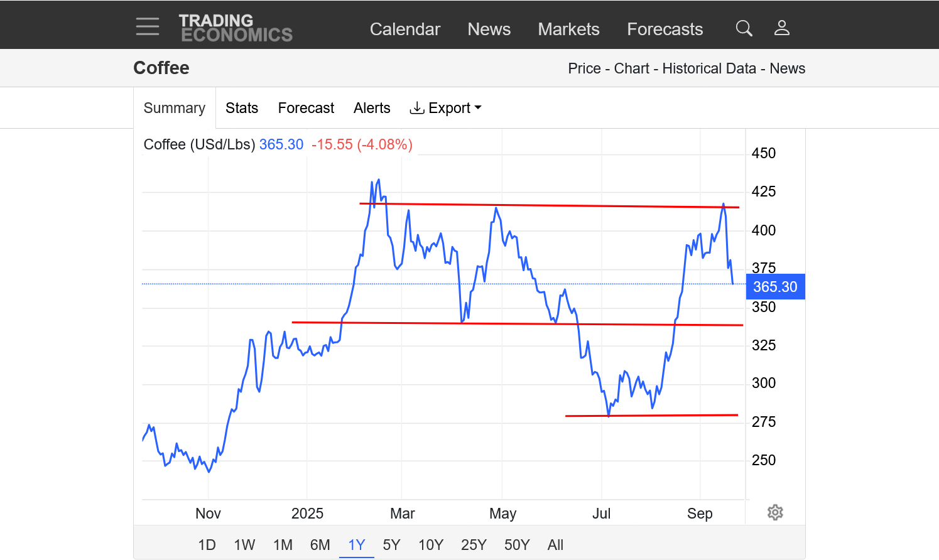
Task: Show the All time range
Action: click(x=555, y=544)
